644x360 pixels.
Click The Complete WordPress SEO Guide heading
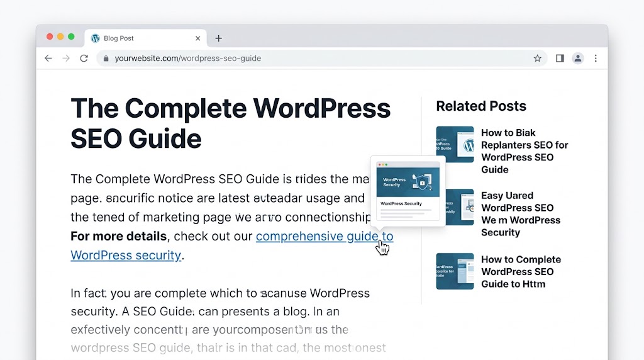tap(230, 123)
